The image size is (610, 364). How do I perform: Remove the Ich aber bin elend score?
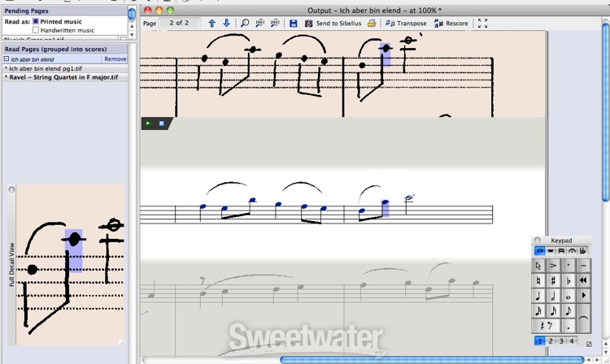coord(115,59)
